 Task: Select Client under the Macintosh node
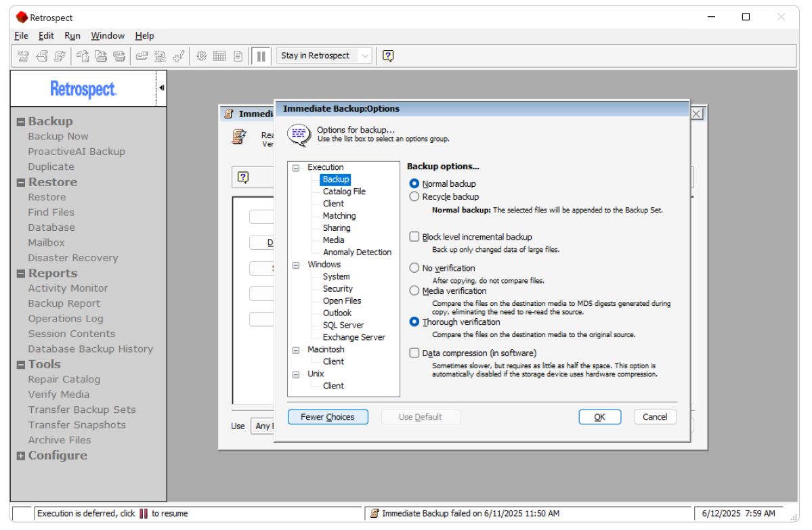(333, 361)
